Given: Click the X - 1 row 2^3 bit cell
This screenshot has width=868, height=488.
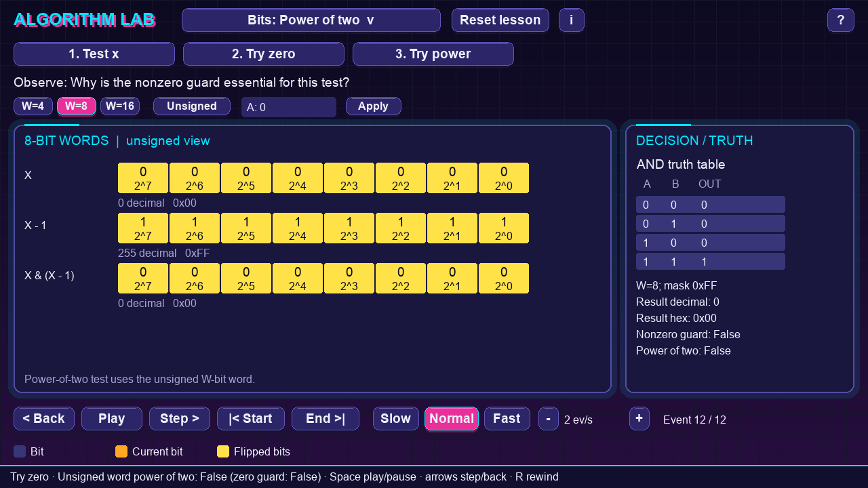Looking at the screenshot, I should click(x=349, y=228).
